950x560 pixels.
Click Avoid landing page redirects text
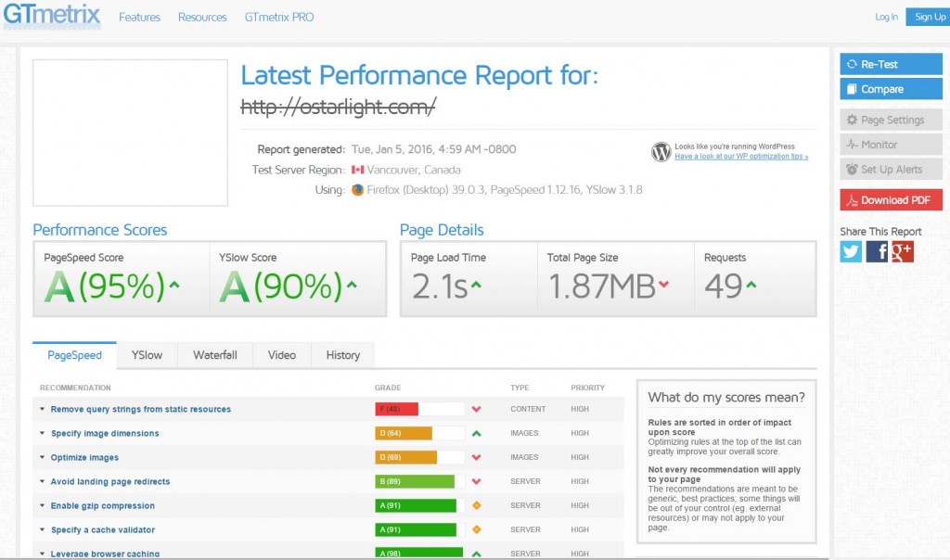[110, 482]
